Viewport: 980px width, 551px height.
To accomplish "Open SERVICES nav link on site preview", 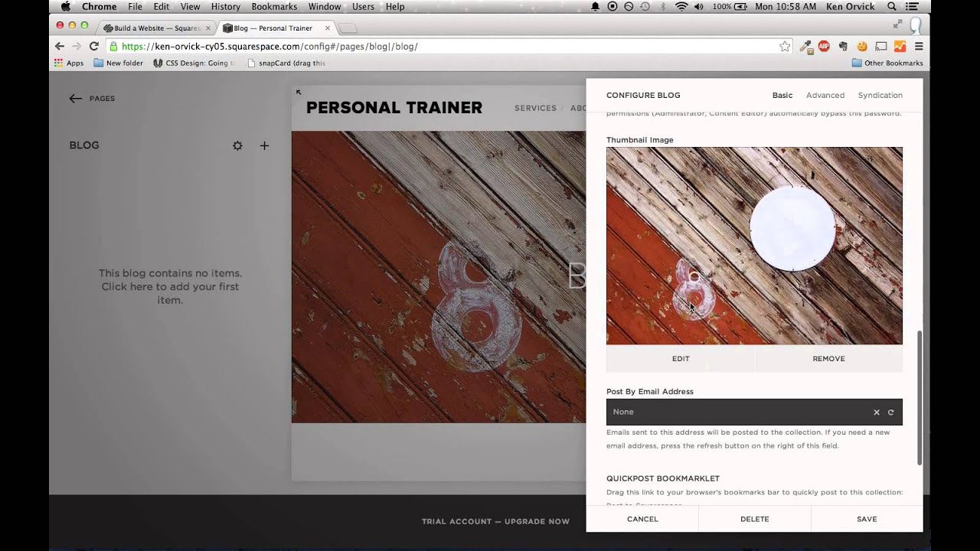I will (x=535, y=108).
